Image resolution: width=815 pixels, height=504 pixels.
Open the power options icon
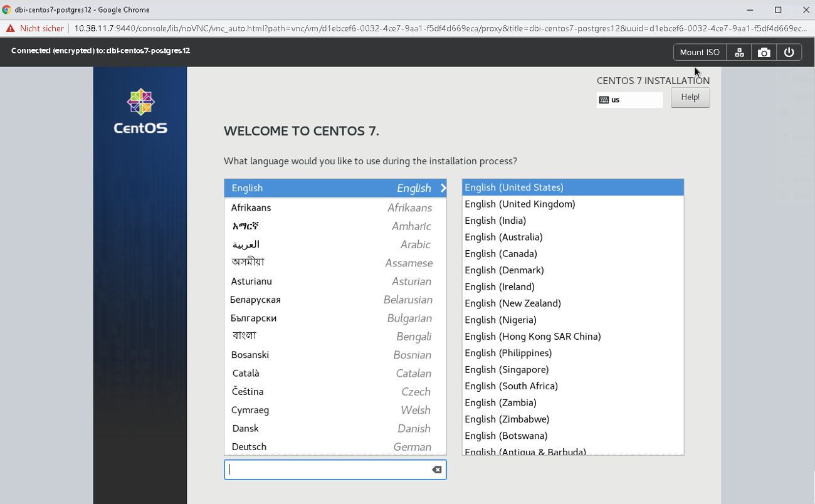click(789, 52)
